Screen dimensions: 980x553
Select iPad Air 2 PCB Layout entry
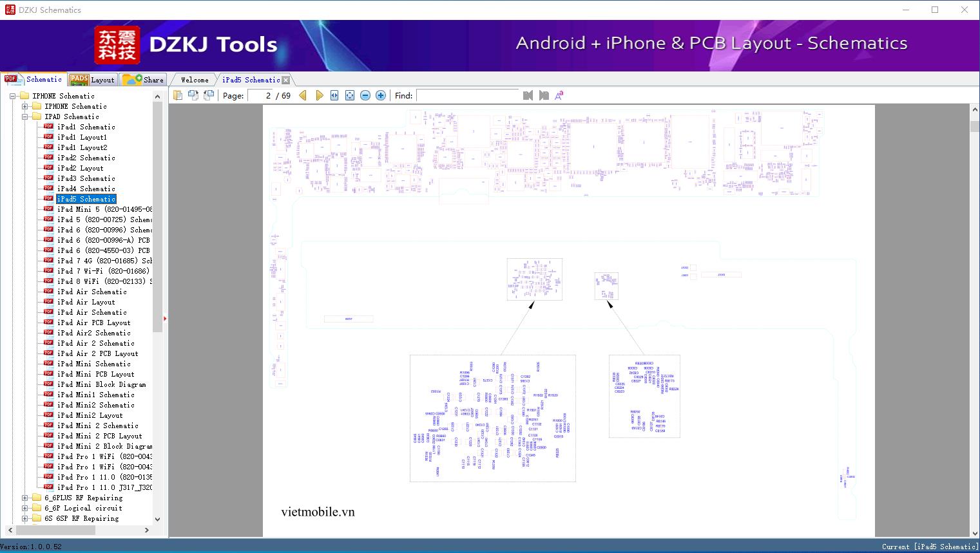[97, 353]
